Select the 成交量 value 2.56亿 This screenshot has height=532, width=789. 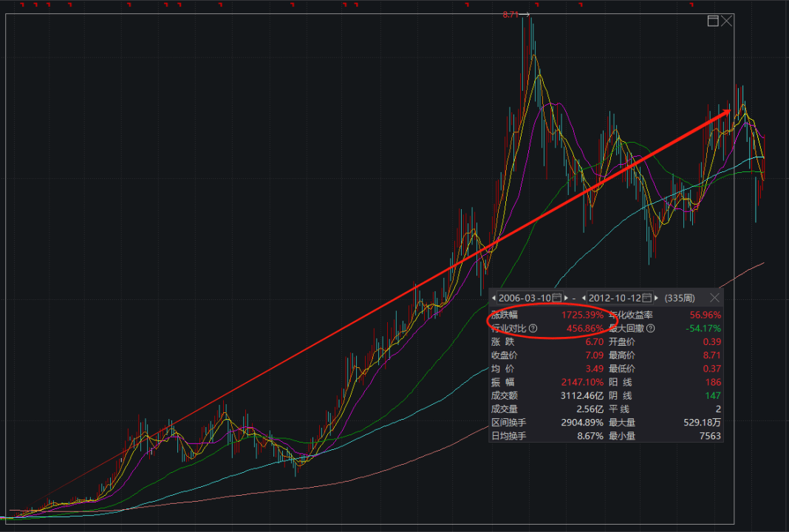tap(590, 409)
